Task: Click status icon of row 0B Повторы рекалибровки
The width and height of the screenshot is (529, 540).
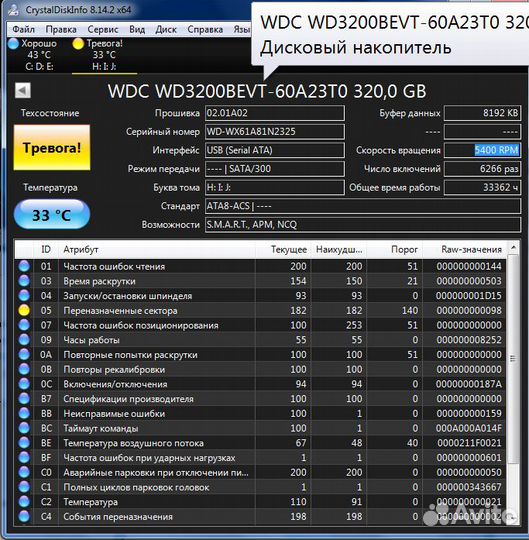Action: pos(24,369)
